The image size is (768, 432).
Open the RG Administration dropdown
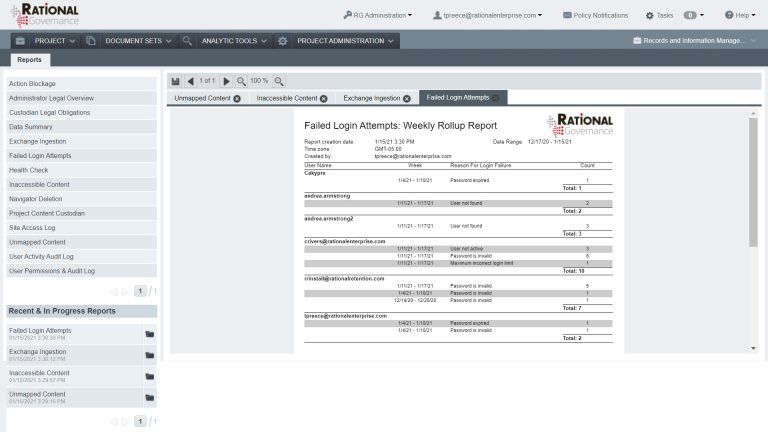pyautogui.click(x=378, y=15)
